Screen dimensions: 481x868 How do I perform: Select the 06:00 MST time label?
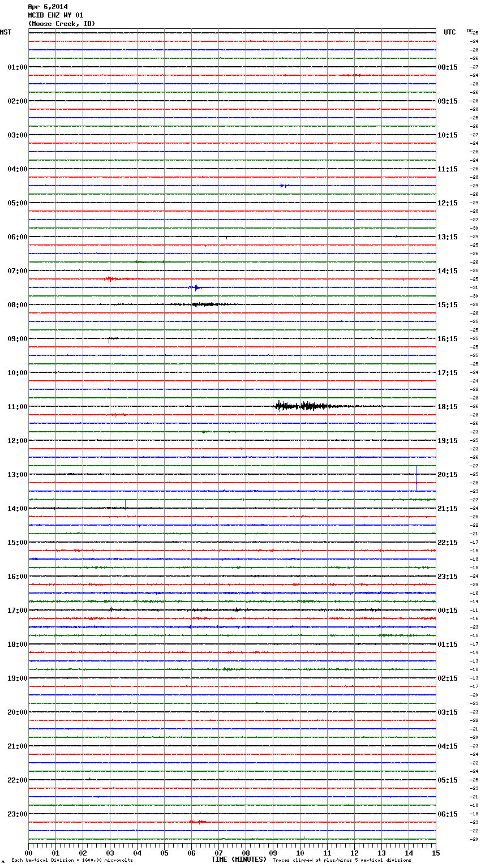coord(18,237)
